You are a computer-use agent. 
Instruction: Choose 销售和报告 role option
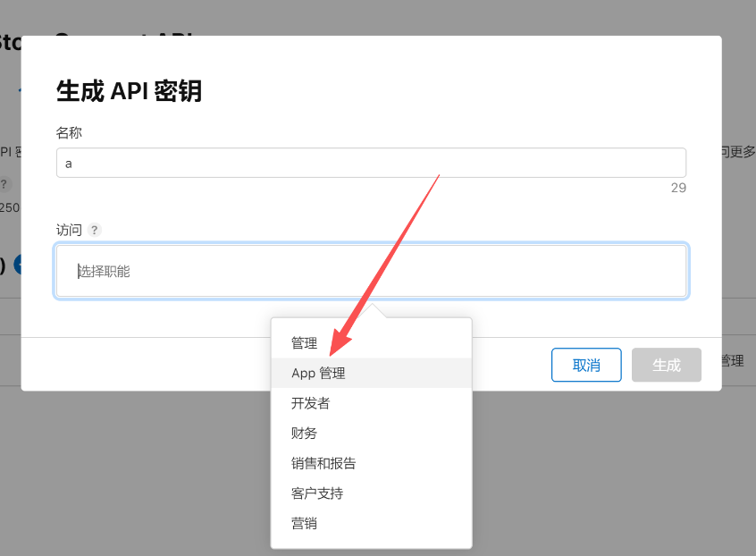371,463
